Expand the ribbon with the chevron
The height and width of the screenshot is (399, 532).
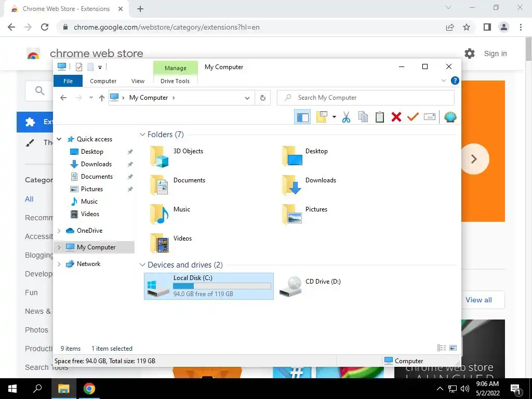(444, 81)
